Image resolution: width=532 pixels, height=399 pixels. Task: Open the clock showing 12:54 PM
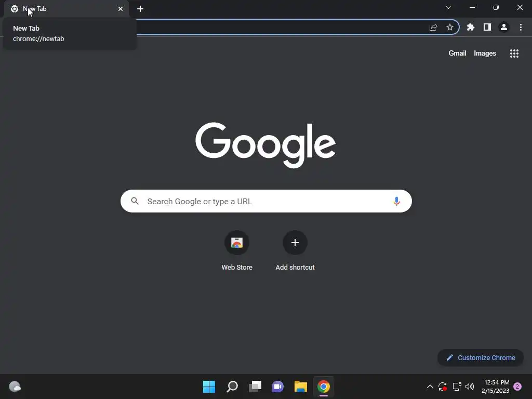coord(495,387)
